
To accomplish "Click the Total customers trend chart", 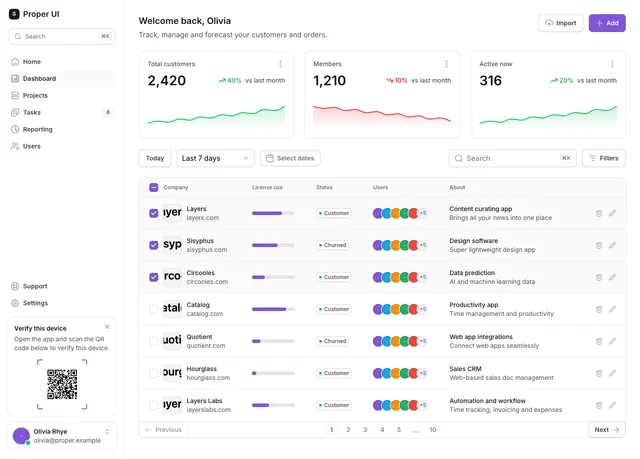I will click(216, 115).
